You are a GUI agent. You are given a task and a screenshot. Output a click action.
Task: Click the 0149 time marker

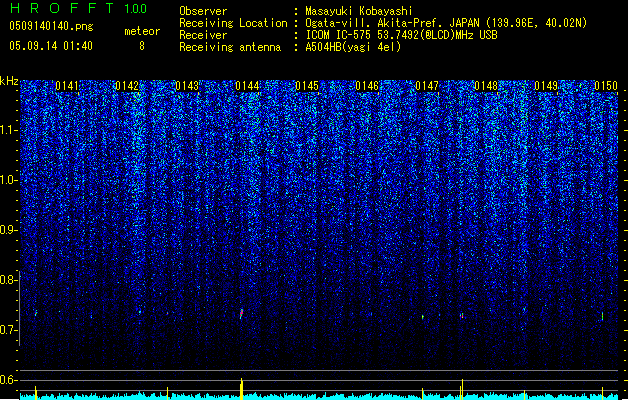click(546, 86)
